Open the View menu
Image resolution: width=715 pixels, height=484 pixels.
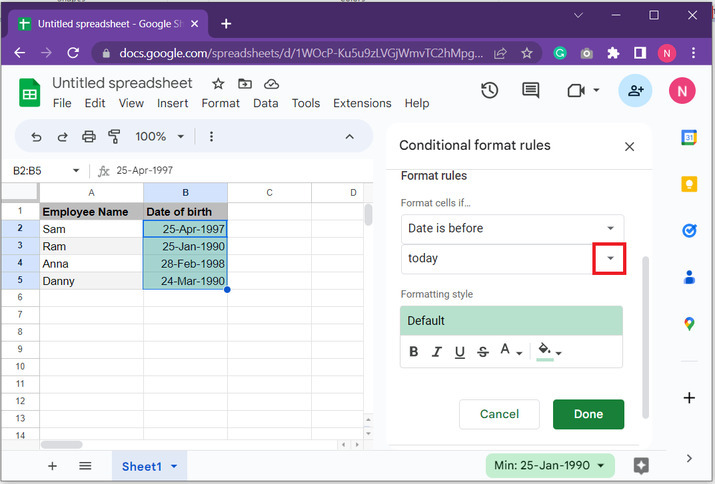coord(131,104)
